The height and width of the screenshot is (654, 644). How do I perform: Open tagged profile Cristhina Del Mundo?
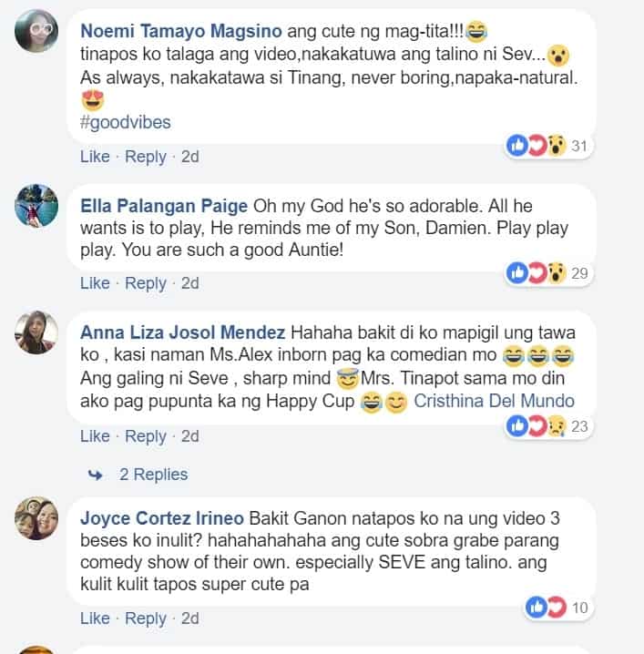(494, 401)
